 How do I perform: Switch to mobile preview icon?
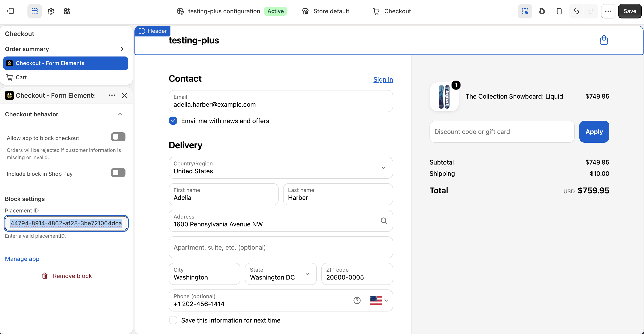pos(559,11)
